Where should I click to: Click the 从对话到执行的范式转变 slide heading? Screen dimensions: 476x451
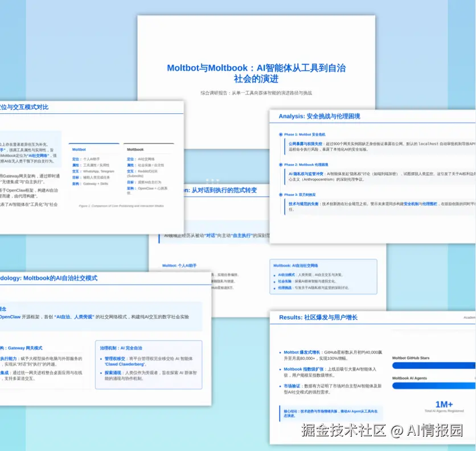224,190
